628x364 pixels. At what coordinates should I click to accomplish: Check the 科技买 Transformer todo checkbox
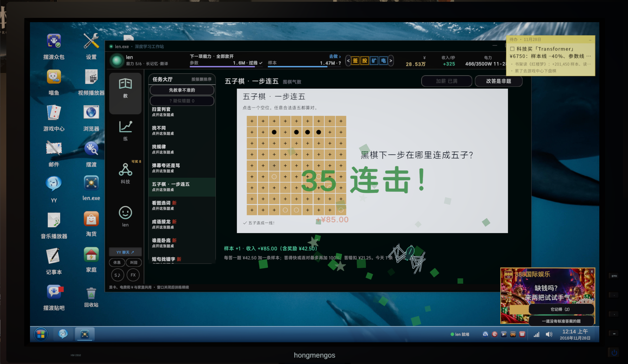(512, 49)
